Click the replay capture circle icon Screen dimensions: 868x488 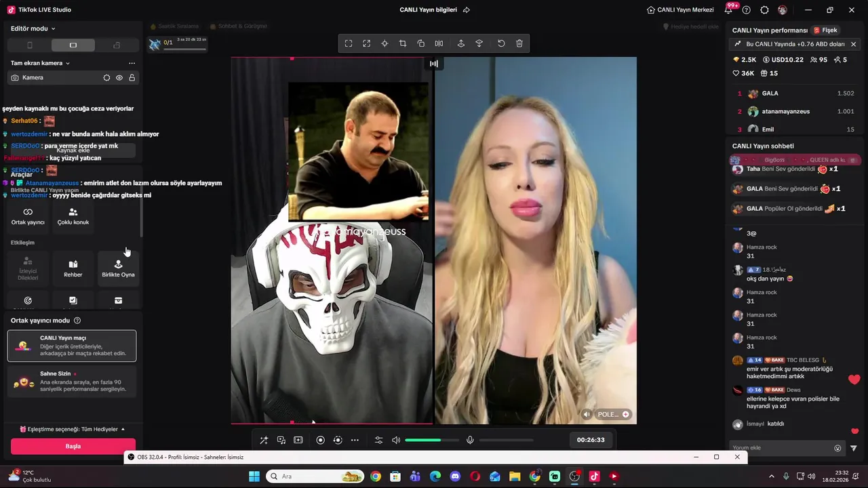coord(338,440)
